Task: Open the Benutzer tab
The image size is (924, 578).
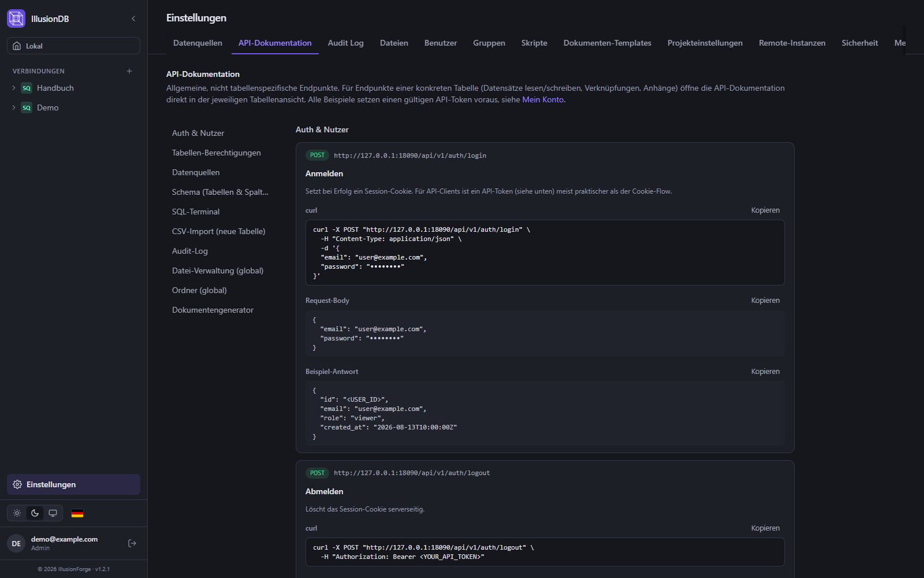Action: 441,43
